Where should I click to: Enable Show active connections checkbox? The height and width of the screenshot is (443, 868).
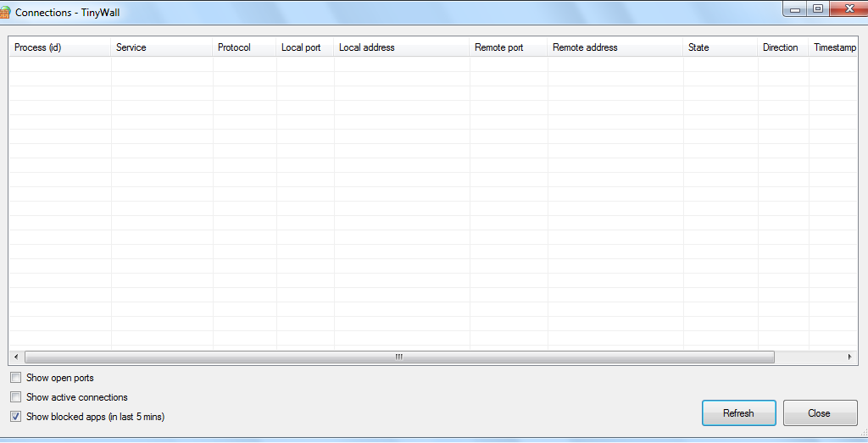click(x=16, y=397)
